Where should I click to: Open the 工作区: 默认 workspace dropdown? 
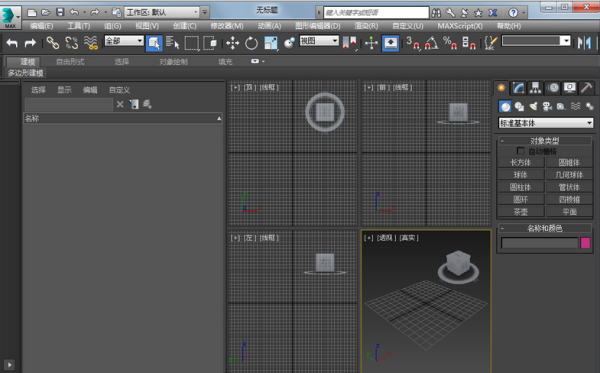[161, 13]
